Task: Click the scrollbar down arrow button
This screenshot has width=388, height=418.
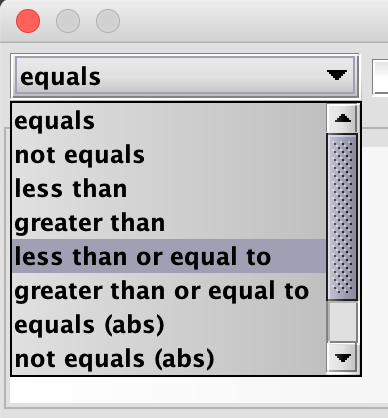Action: [x=343, y=358]
